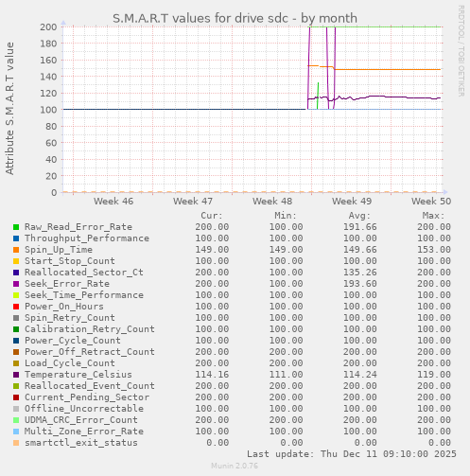Click the Seek_Error_Rate legend label
The width and height of the screenshot is (470, 476).
coord(67,284)
